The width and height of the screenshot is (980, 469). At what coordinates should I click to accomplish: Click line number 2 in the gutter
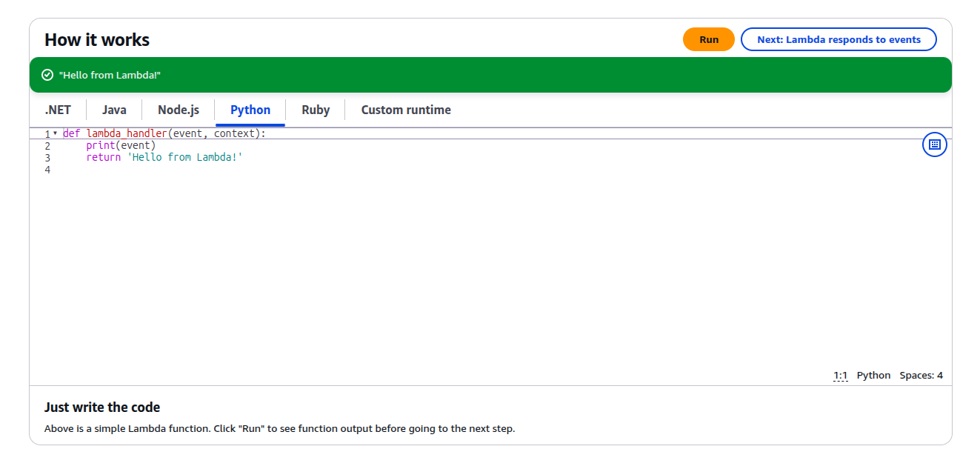pos(47,146)
